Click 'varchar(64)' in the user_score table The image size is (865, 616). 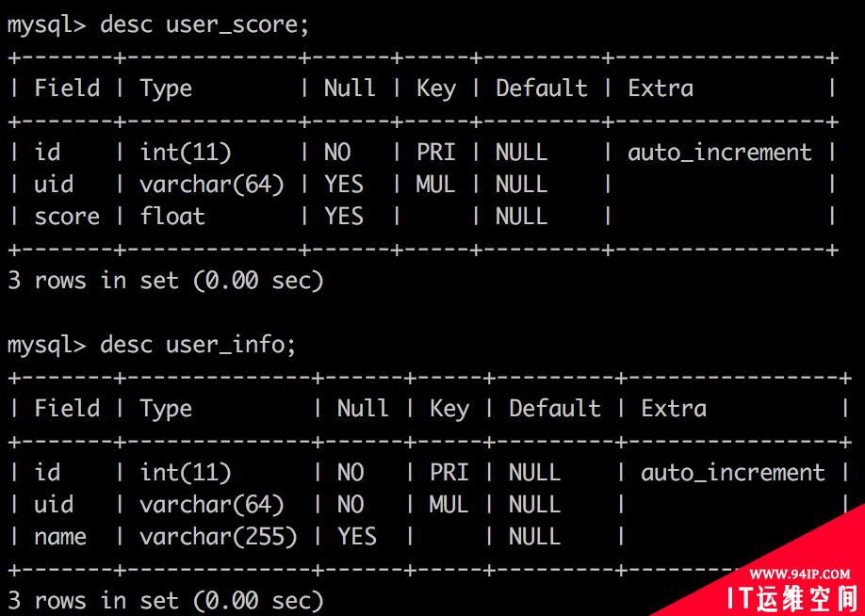[x=212, y=185]
